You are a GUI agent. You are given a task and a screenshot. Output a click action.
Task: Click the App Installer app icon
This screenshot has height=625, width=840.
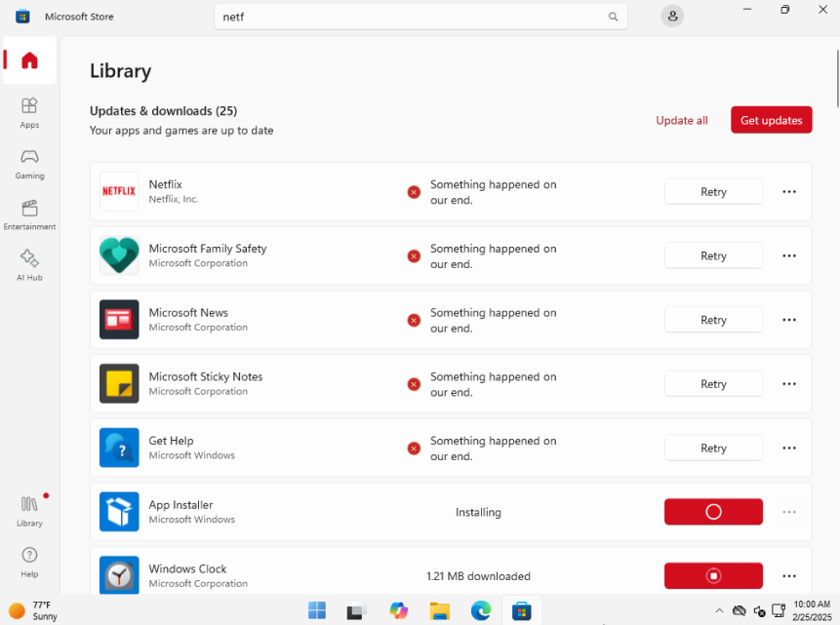tap(119, 512)
